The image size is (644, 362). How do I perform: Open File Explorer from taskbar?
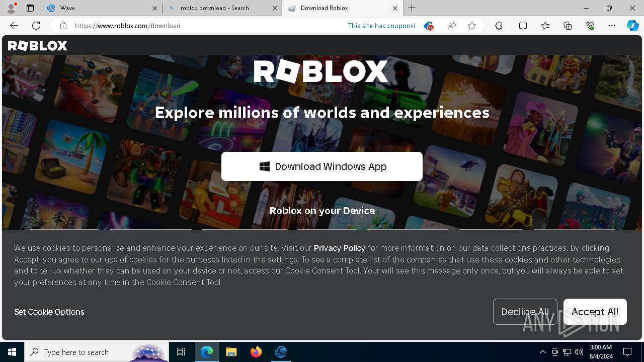(x=231, y=352)
